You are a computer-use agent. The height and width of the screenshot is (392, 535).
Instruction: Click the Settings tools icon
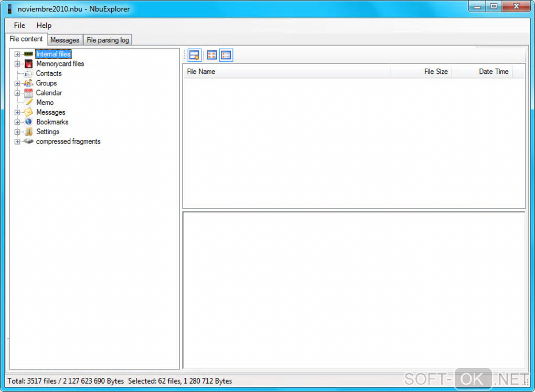pyautogui.click(x=29, y=132)
